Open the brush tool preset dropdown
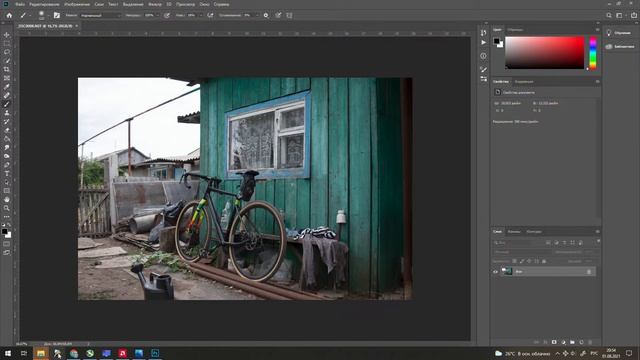Image resolution: width=640 pixels, height=360 pixels. click(30, 15)
